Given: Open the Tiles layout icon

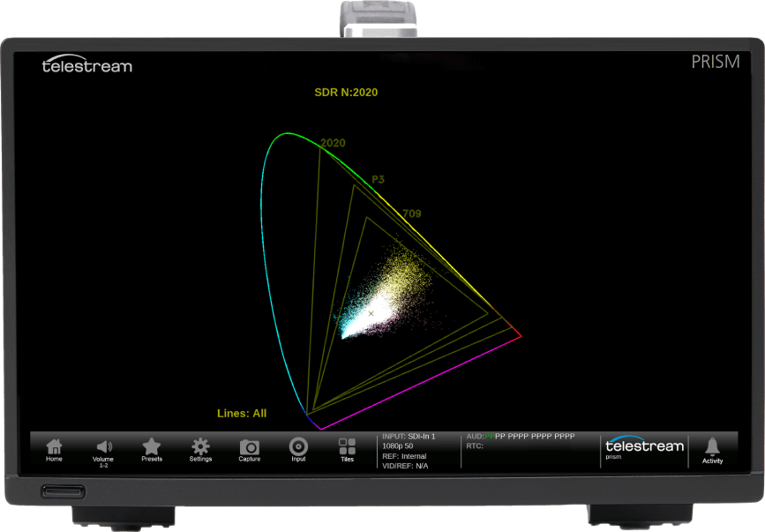Looking at the screenshot, I should pyautogui.click(x=347, y=450).
